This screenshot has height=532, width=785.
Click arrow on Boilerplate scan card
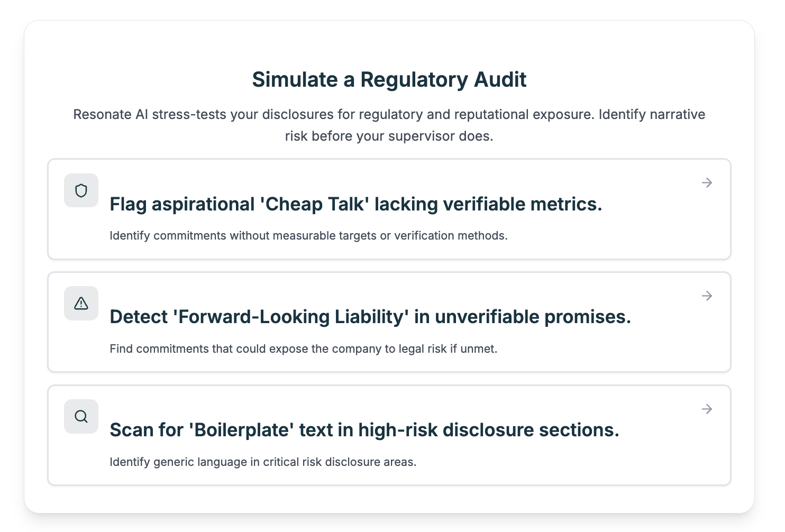click(707, 409)
